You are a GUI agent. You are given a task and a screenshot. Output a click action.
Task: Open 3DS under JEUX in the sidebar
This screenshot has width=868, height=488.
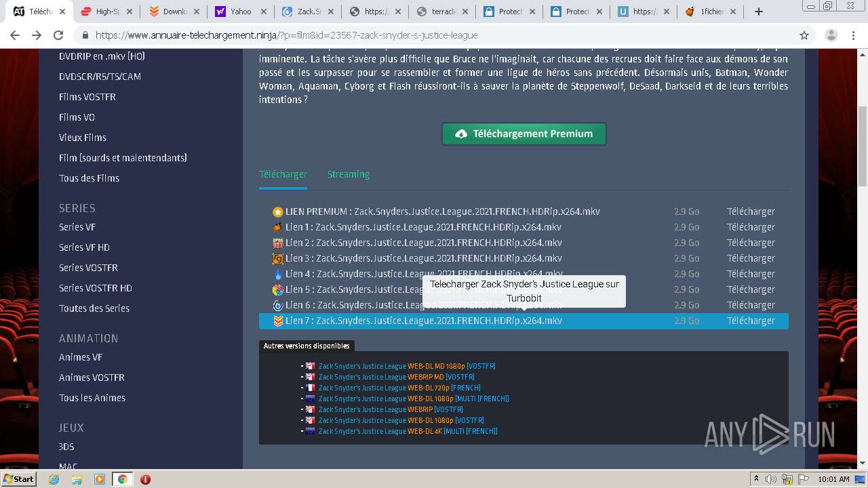[66, 447]
